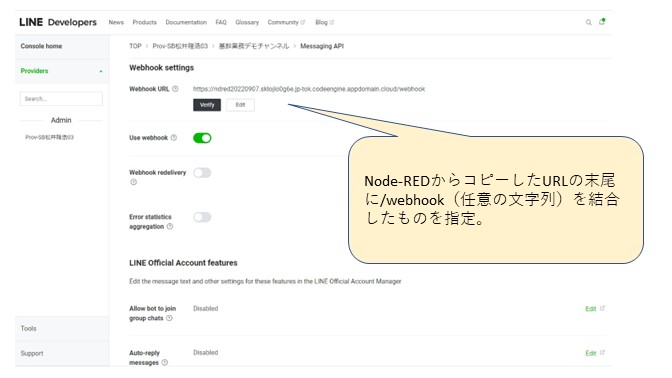Open the FAQ menu item
This screenshot has width=672, height=378.
coord(221,22)
